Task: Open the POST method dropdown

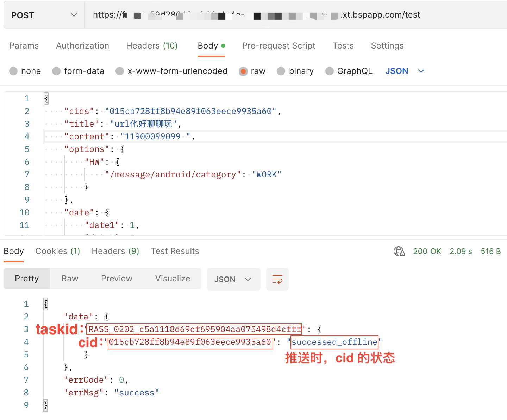Action: 44,15
